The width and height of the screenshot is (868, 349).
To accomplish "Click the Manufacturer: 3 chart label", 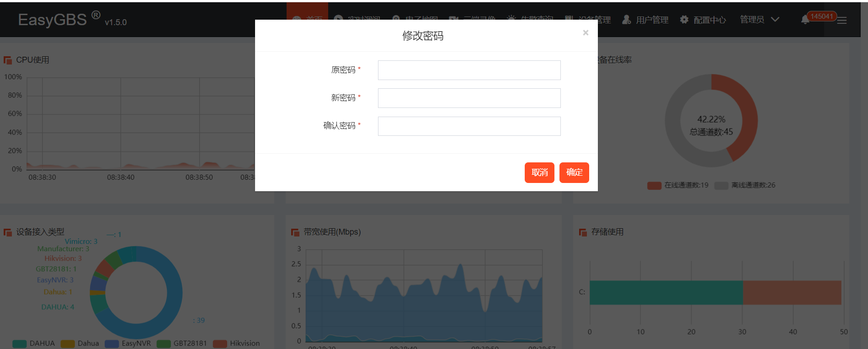I will point(63,249).
